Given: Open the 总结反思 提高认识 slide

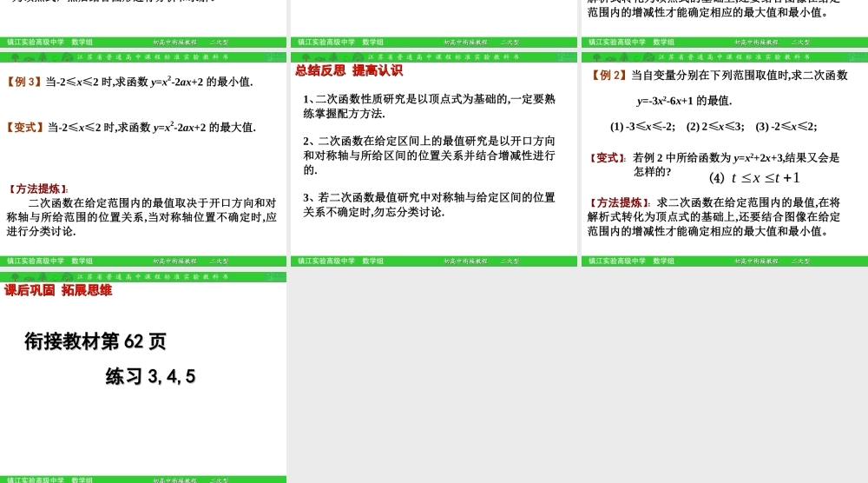Looking at the screenshot, I should 434,160.
